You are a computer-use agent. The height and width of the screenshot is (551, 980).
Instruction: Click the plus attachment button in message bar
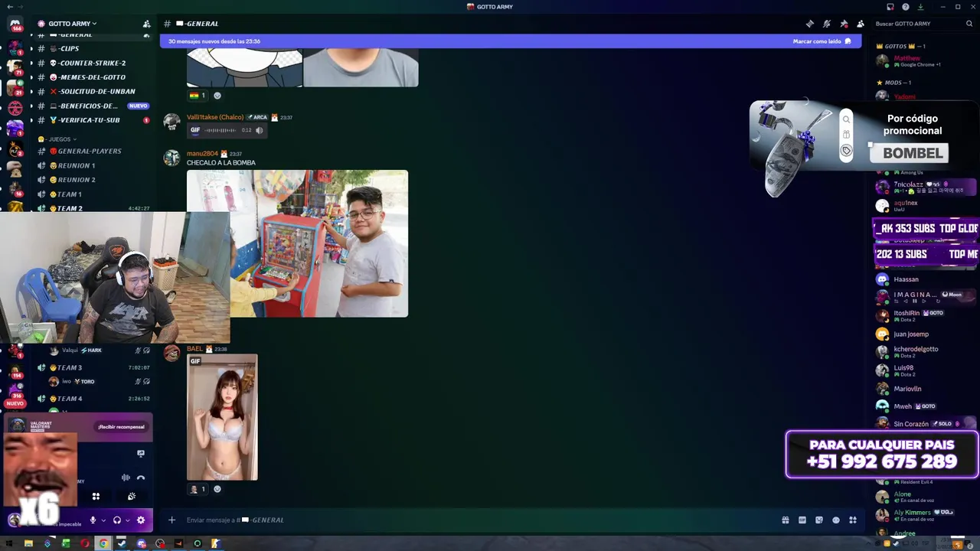(171, 520)
